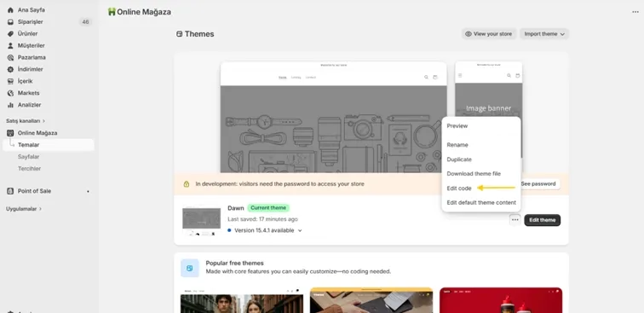The image size is (644, 313).
Task: Click the search icon in mobile preview
Action: [x=509, y=76]
